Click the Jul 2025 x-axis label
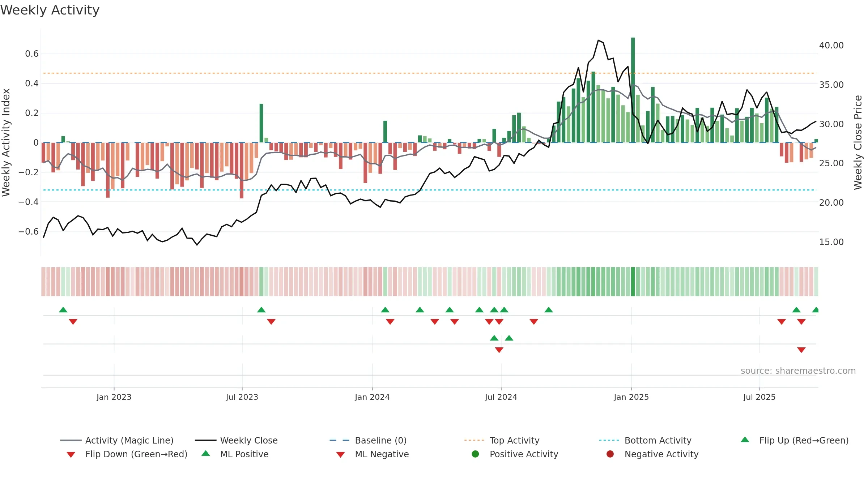The image size is (868, 488). pyautogui.click(x=759, y=397)
